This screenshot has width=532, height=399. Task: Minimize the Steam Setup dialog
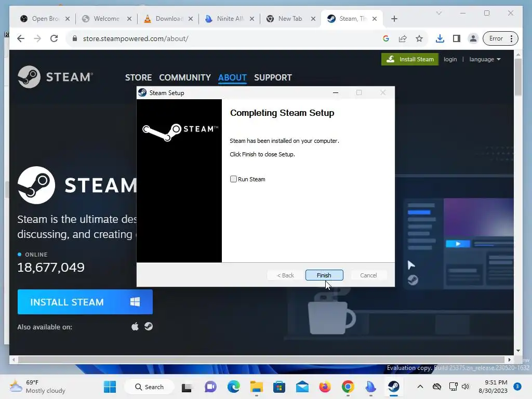[336, 92]
